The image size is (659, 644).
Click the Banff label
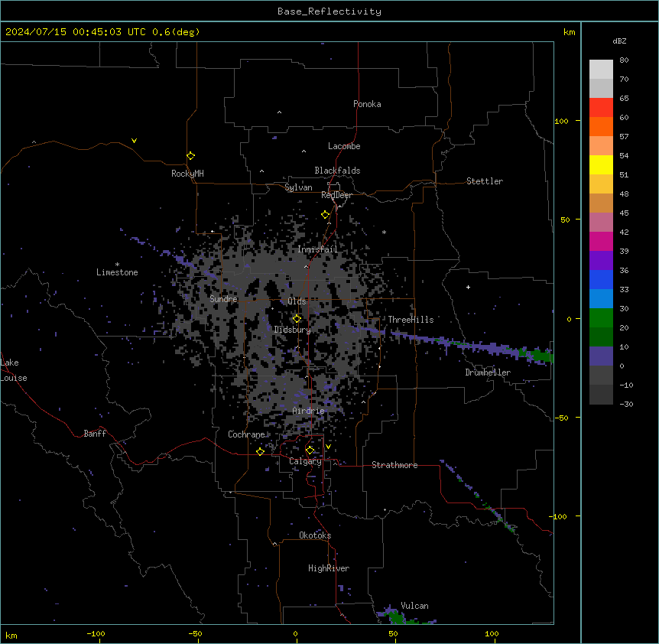pos(95,434)
